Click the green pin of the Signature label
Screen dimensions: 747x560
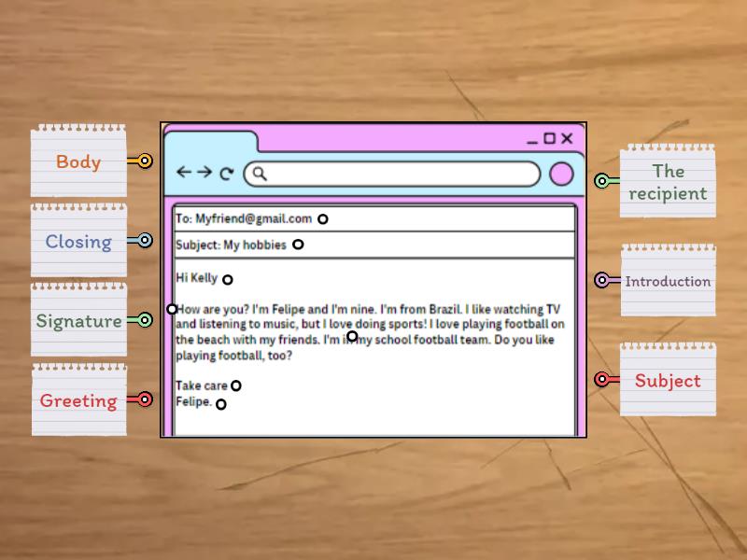coord(145,320)
